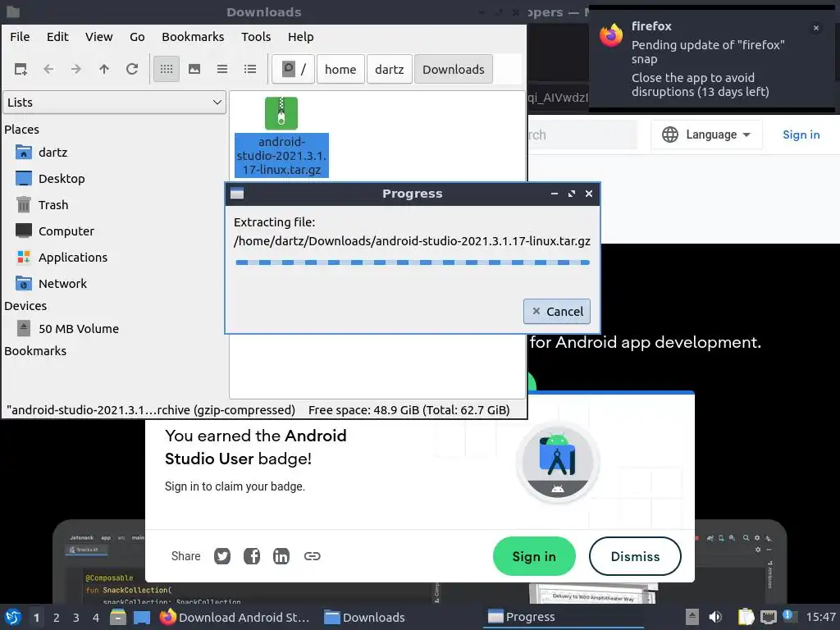The height and width of the screenshot is (630, 840).
Task: Switch to virtual desktop 1
Action: coord(36,618)
